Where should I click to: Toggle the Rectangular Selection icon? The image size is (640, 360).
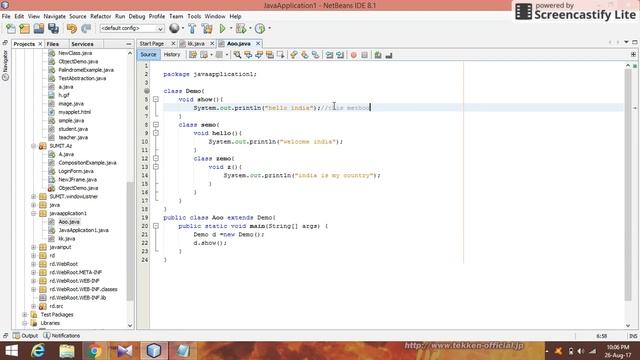pyautogui.click(x=281, y=55)
